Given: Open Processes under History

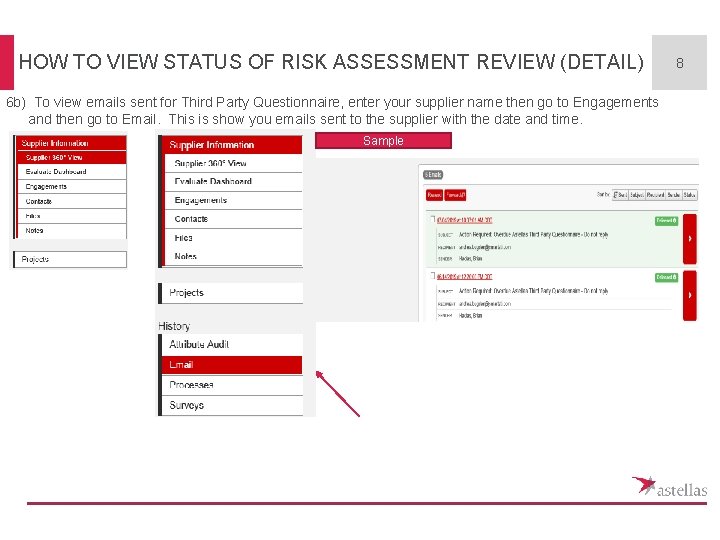Looking at the screenshot, I should (231, 385).
